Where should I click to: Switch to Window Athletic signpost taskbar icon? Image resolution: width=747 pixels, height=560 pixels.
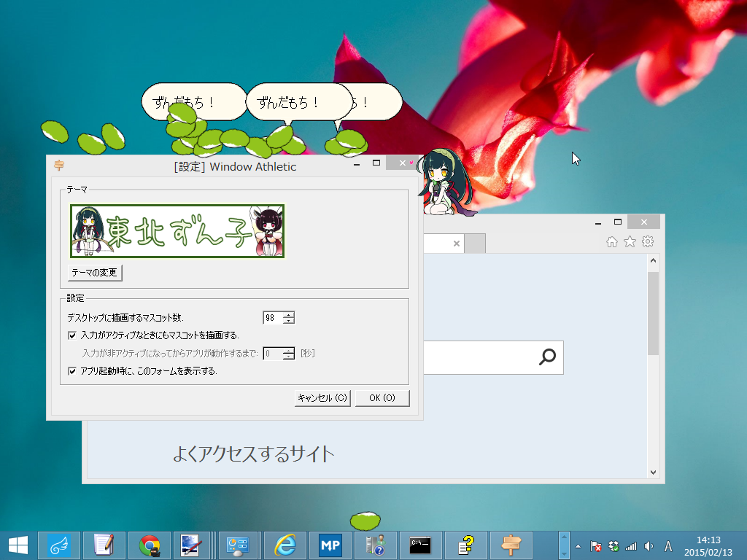tap(510, 545)
